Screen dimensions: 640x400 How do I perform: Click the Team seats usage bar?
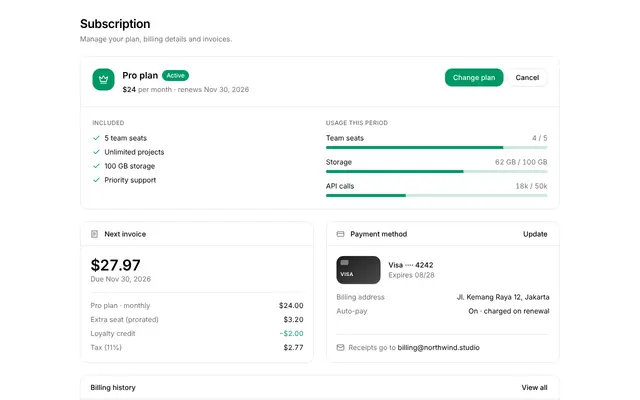[436, 147]
